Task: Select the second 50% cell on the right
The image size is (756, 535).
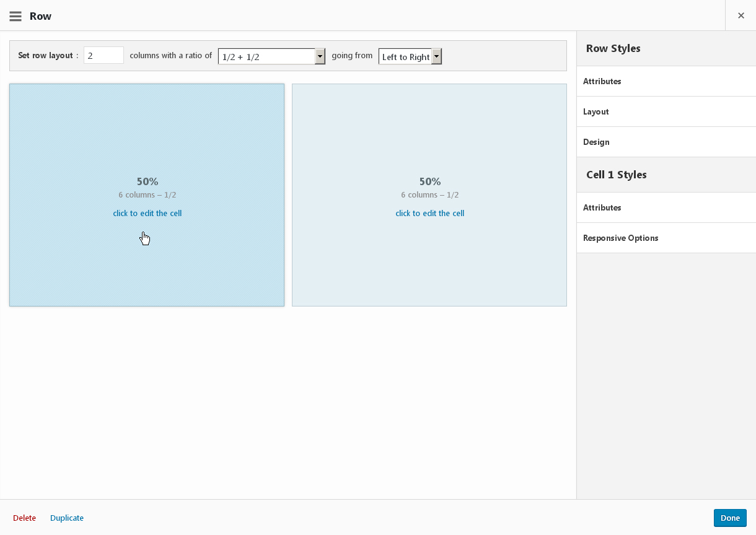Action: [x=429, y=195]
